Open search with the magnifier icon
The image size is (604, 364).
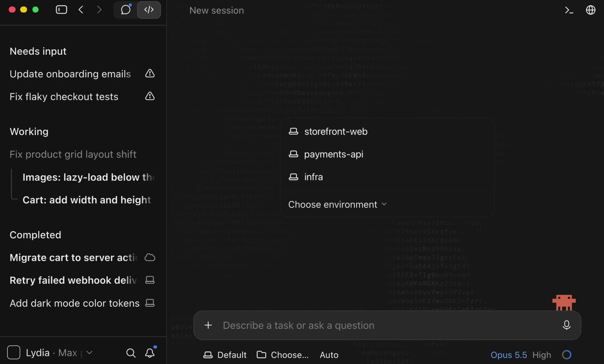[131, 353]
